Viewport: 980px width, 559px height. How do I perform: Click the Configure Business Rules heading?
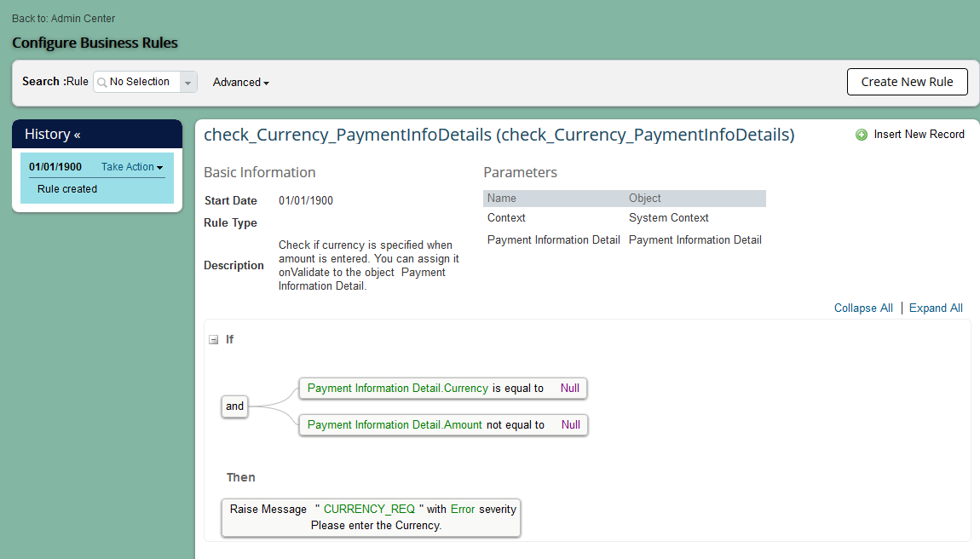pos(95,43)
